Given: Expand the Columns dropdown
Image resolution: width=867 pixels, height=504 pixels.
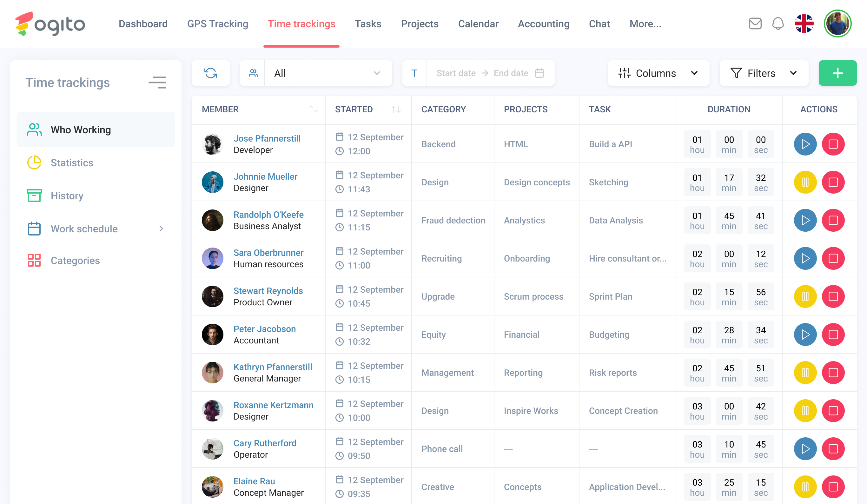Looking at the screenshot, I should click(658, 73).
